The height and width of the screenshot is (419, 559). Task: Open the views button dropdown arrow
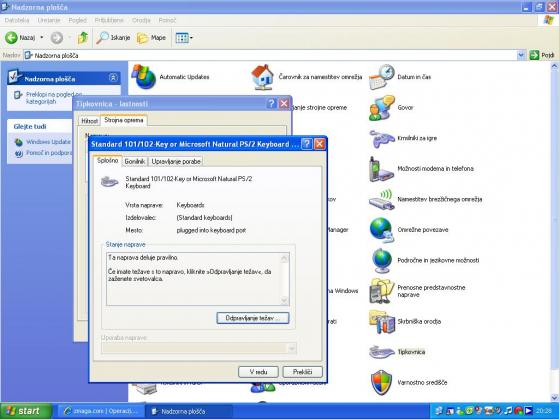191,37
